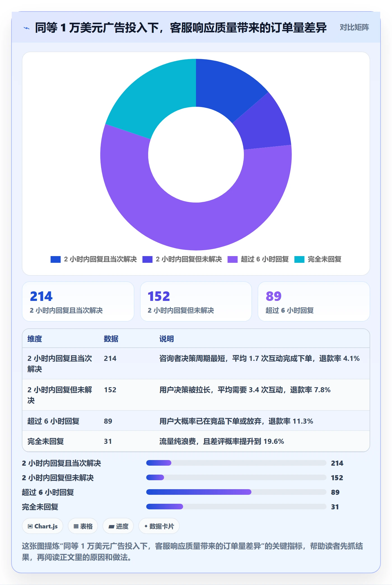Click the 进度 tag icon
The height and width of the screenshot is (585, 392).
[x=111, y=527]
